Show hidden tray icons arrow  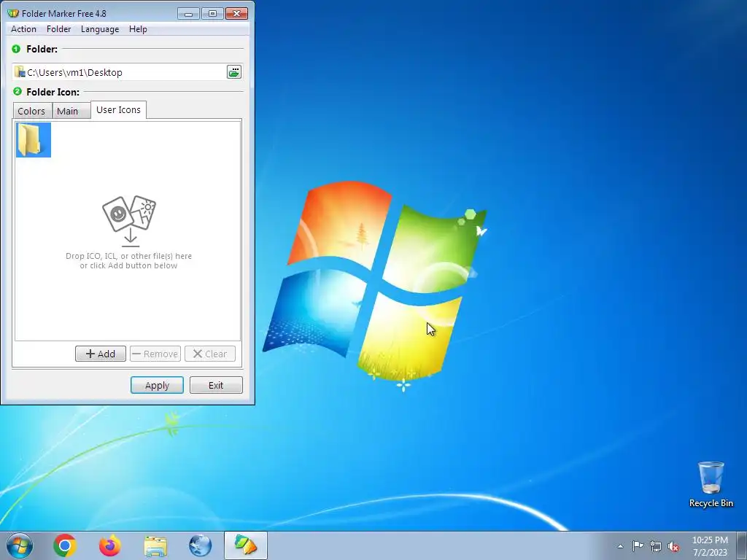point(620,546)
